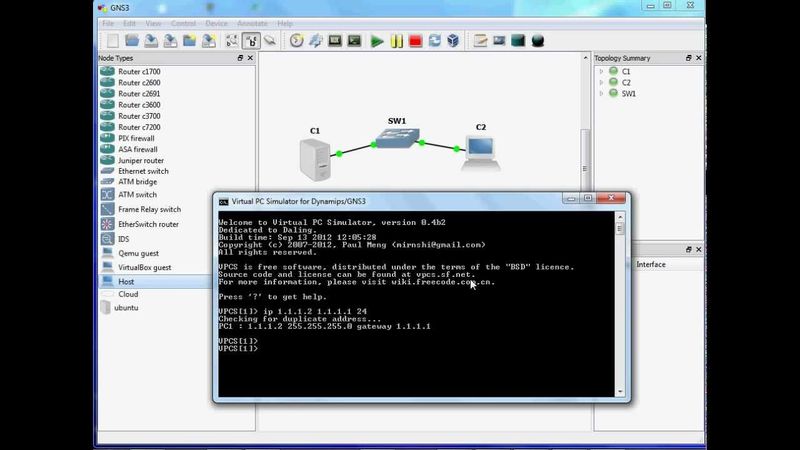Click the VirtualBox cube toolbar icon
Screen dimensions: 800x450
[x=453, y=41]
